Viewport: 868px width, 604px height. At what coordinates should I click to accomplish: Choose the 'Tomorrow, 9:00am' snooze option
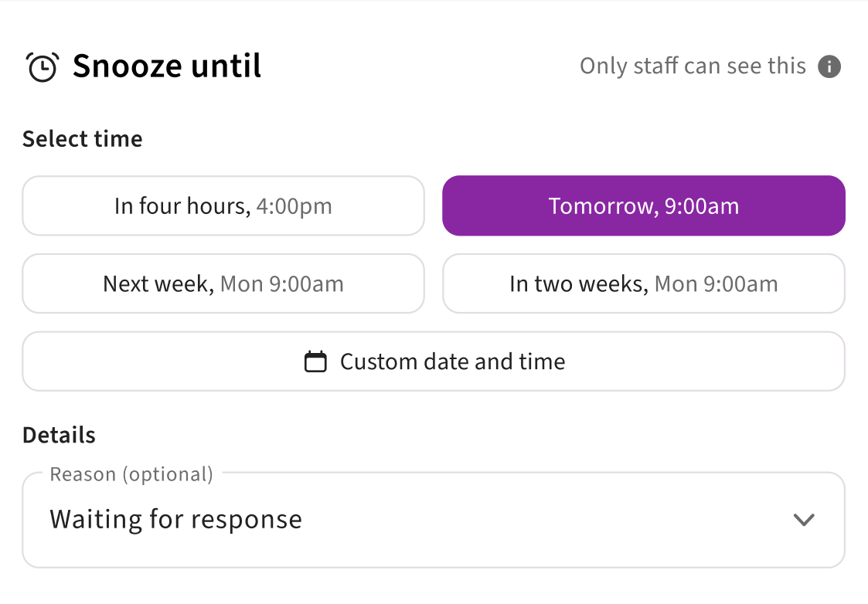[x=644, y=206]
